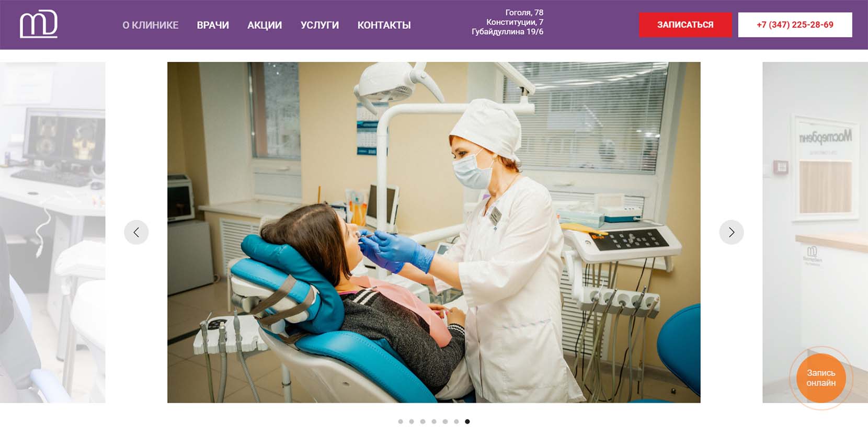This screenshot has height=434, width=868.
Task: Click the clinic logo in the header
Action: coord(39,24)
